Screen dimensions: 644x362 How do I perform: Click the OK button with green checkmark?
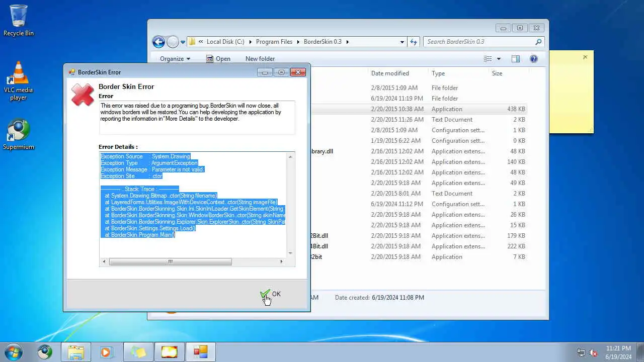pyautogui.click(x=271, y=294)
